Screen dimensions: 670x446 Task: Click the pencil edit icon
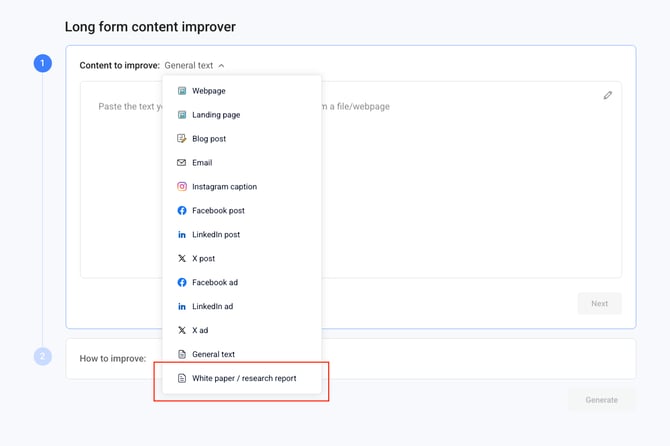[x=608, y=96]
